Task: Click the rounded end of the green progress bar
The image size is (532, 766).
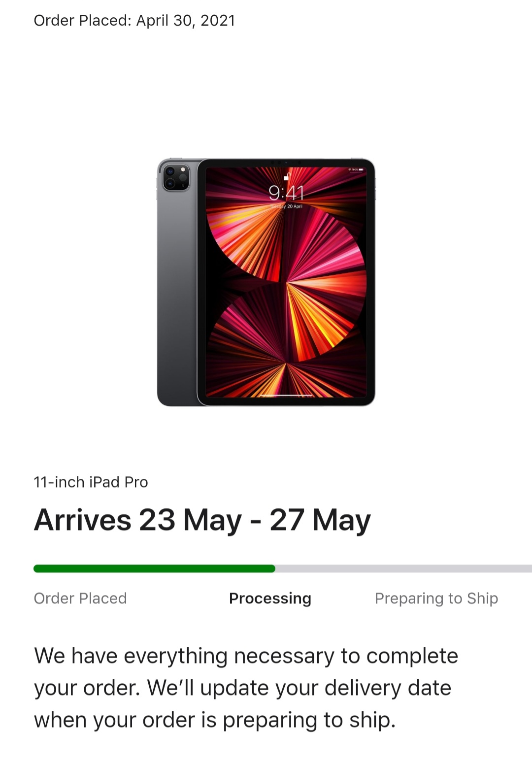Action: (x=272, y=569)
